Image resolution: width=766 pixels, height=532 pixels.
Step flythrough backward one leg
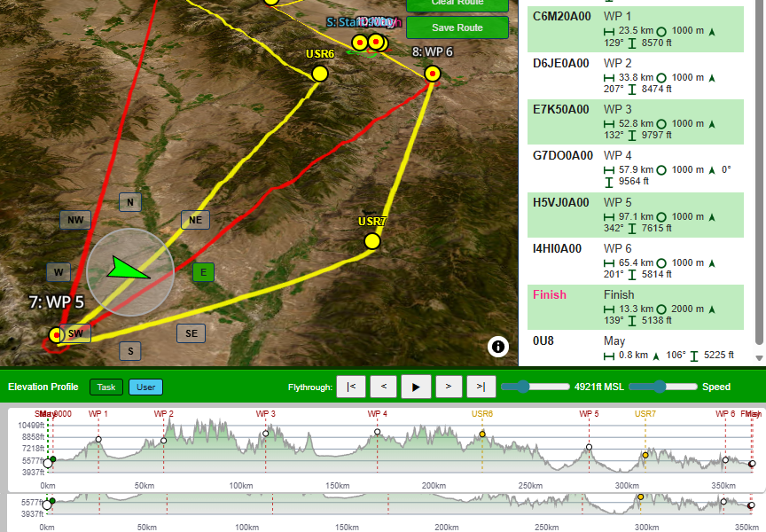(384, 387)
